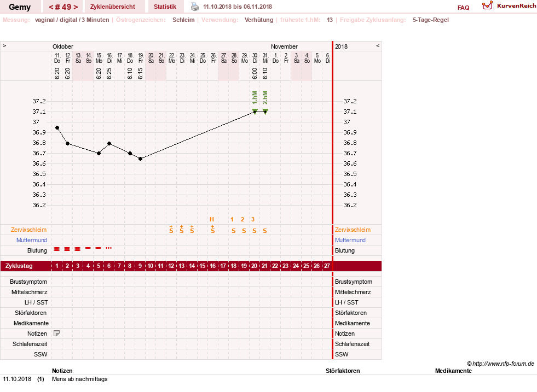Open the KurvenReich logo icon
537x392 pixels.
click(x=487, y=5)
